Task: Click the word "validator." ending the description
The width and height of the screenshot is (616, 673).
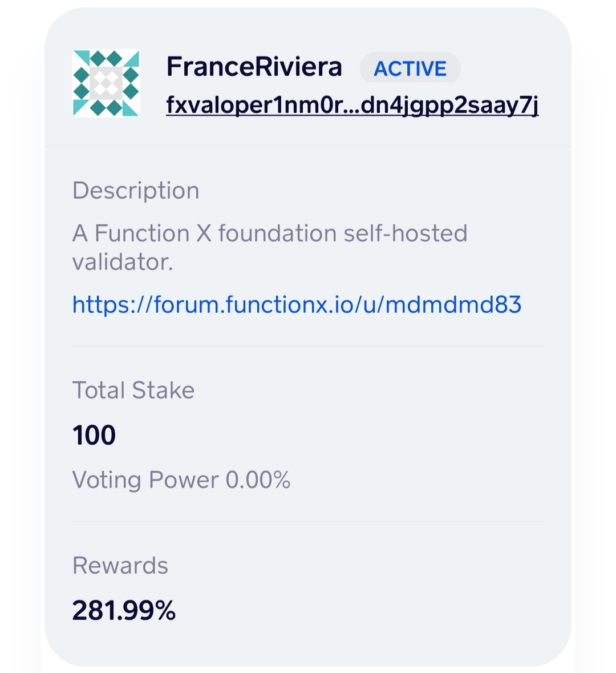Action: point(122,262)
